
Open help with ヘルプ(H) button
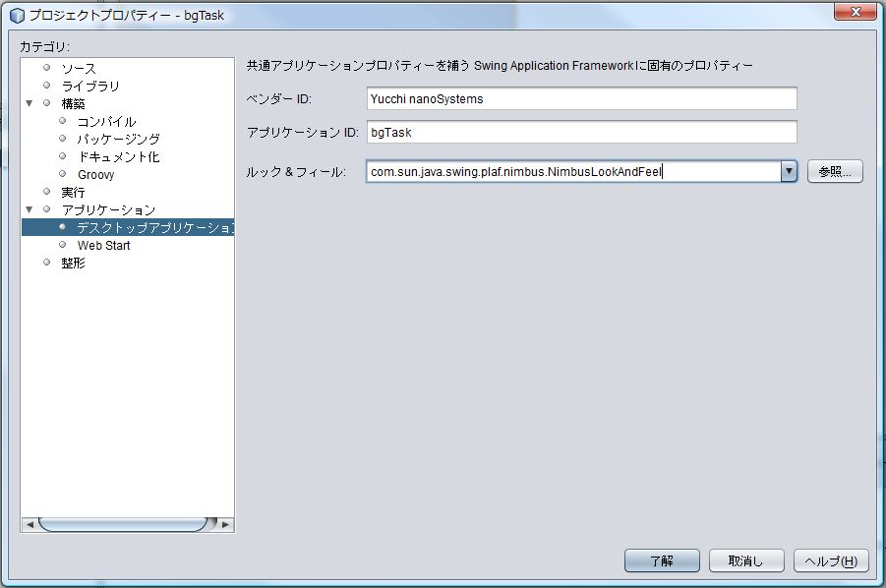coord(831,560)
